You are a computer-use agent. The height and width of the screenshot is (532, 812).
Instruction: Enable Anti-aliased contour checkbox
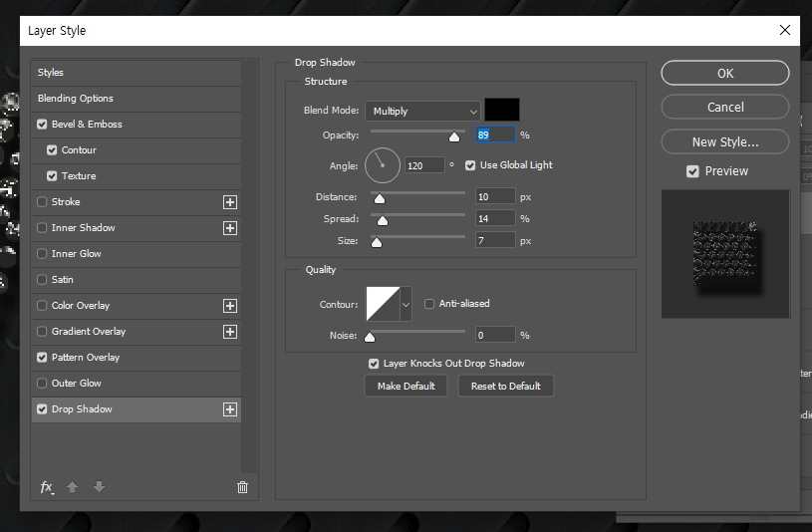(429, 304)
